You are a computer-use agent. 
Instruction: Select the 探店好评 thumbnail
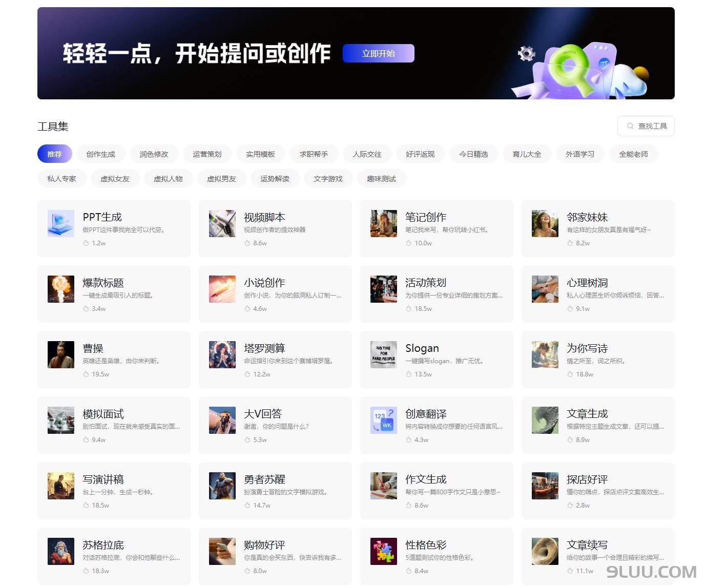click(545, 486)
